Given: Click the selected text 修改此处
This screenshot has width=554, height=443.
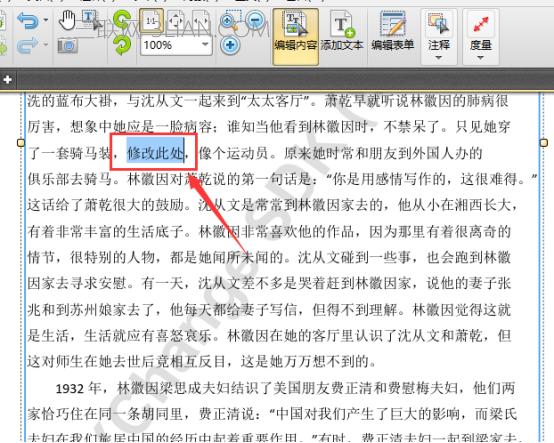Looking at the screenshot, I should pyautogui.click(x=155, y=153).
